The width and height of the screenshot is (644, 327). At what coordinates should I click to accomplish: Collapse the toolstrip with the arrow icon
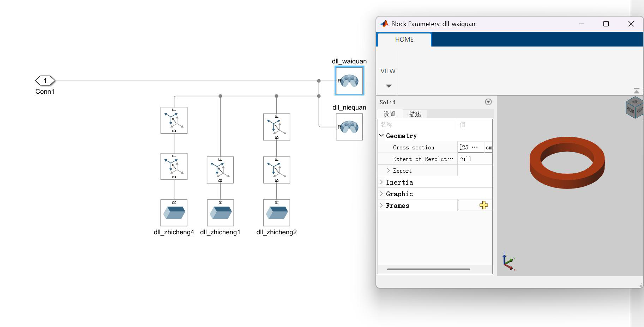[x=636, y=91]
